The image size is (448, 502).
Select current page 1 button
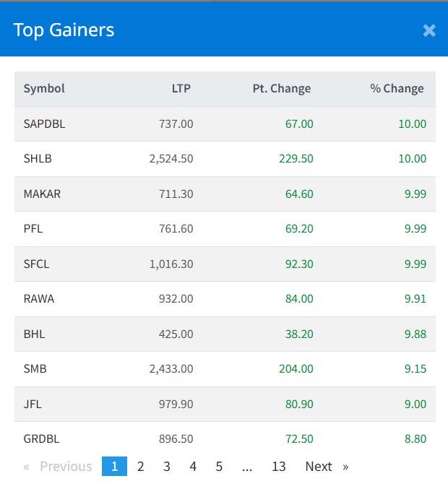tap(114, 467)
